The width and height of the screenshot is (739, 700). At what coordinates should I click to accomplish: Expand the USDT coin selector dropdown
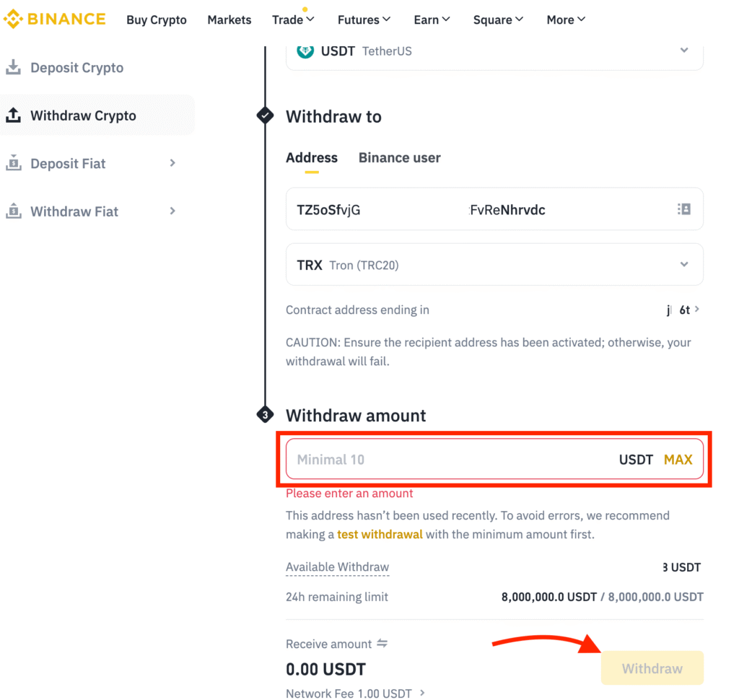coord(684,51)
